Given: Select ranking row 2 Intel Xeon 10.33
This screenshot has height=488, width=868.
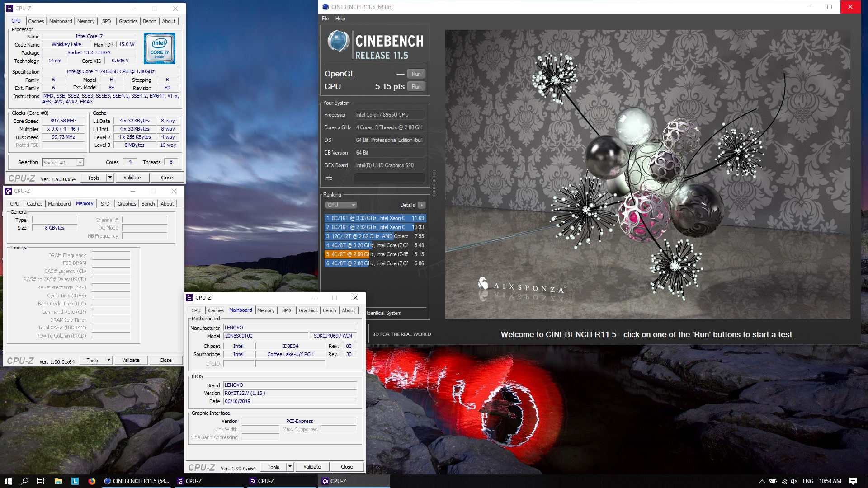Looking at the screenshot, I should [x=375, y=227].
